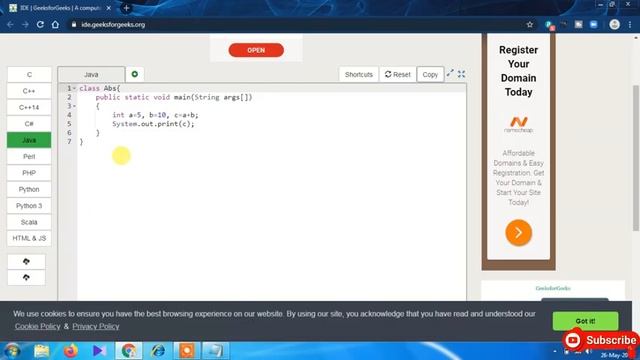Add a new editor tab with the green plus icon
This screenshot has width=640, height=360.
(135, 74)
